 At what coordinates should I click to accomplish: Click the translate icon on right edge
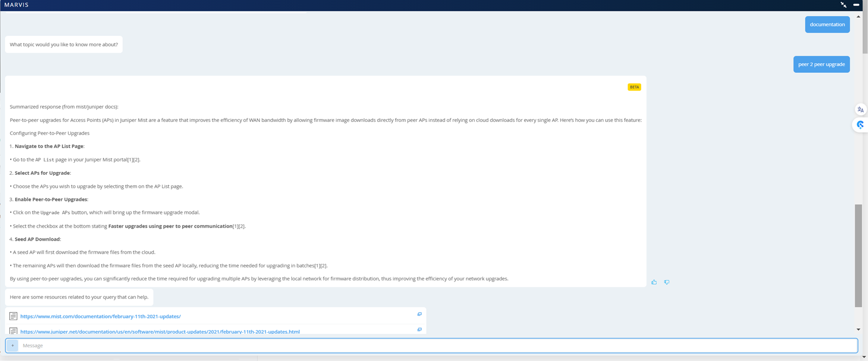860,109
